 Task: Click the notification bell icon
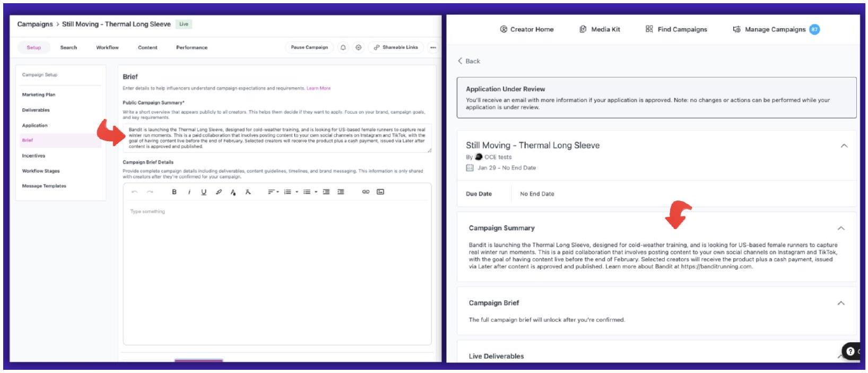coord(343,48)
